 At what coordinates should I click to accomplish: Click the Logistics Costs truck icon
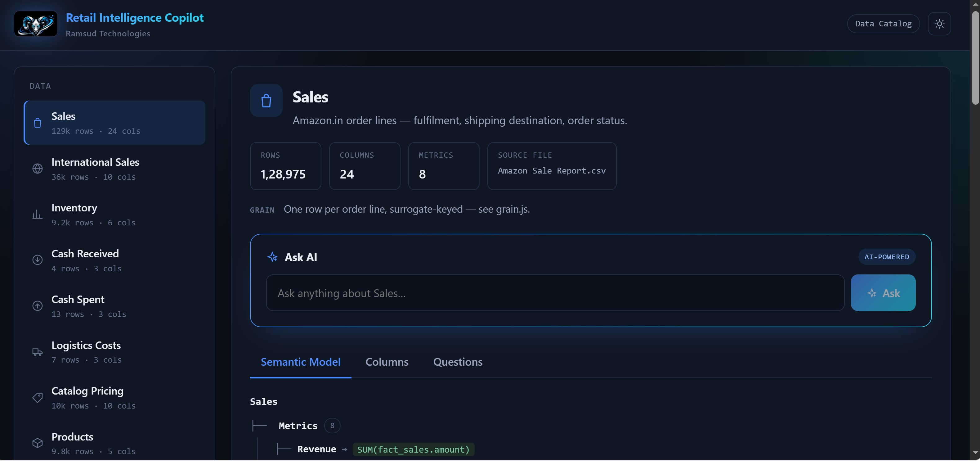tap(37, 352)
